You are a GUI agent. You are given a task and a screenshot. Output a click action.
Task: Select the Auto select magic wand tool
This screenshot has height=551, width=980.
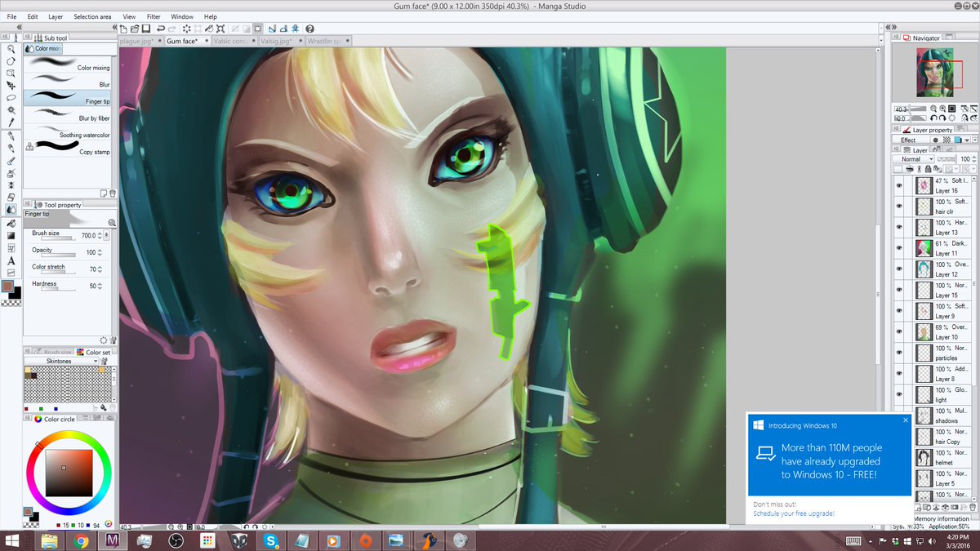pyautogui.click(x=11, y=110)
